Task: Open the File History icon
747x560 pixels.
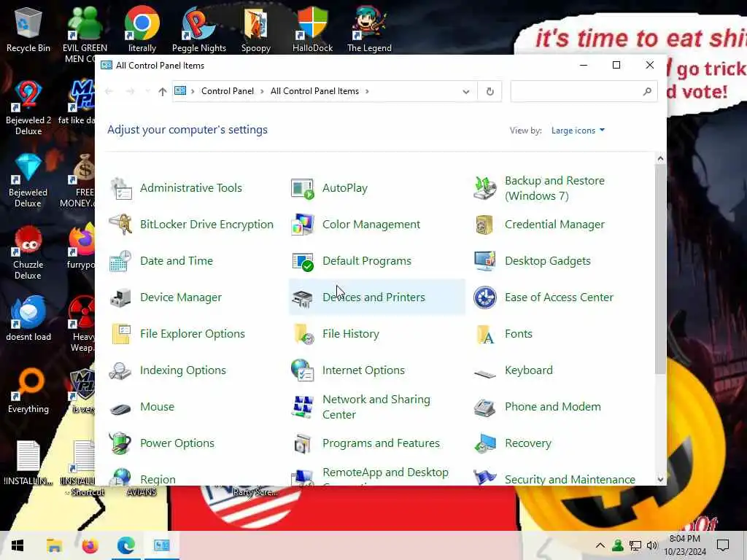Action: click(x=303, y=334)
